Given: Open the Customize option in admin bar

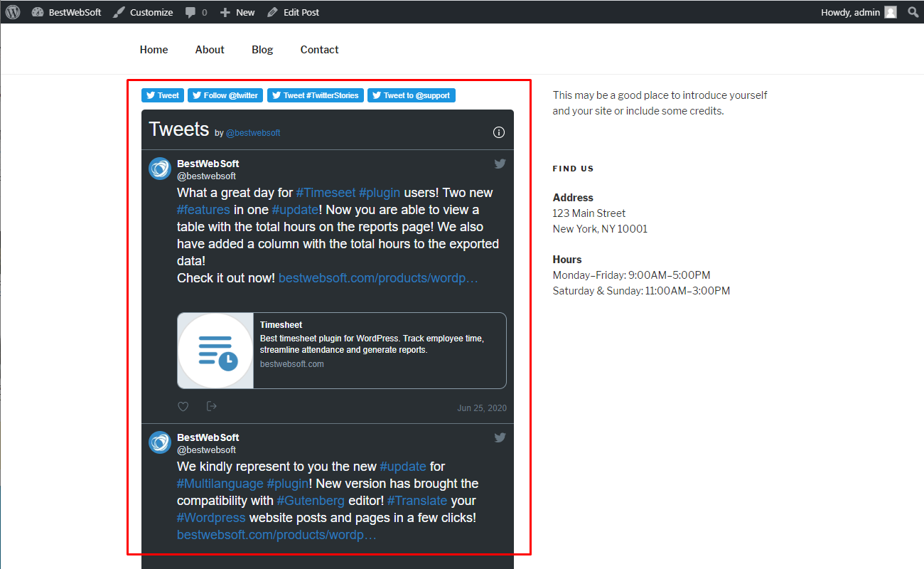Looking at the screenshot, I should (x=143, y=12).
